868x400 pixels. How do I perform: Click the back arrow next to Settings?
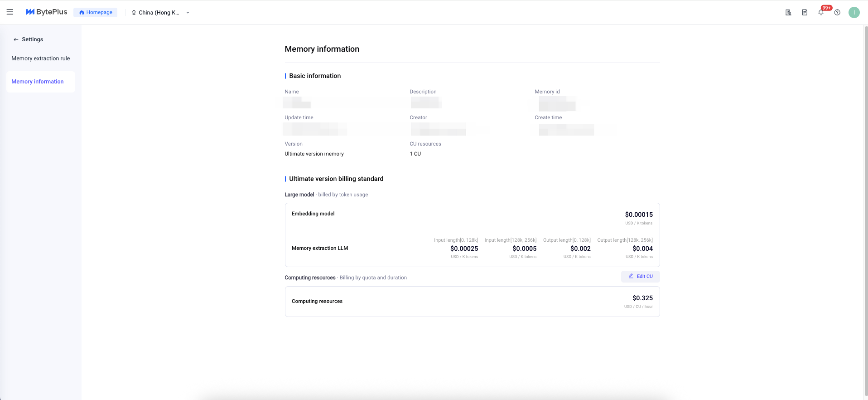coord(16,39)
